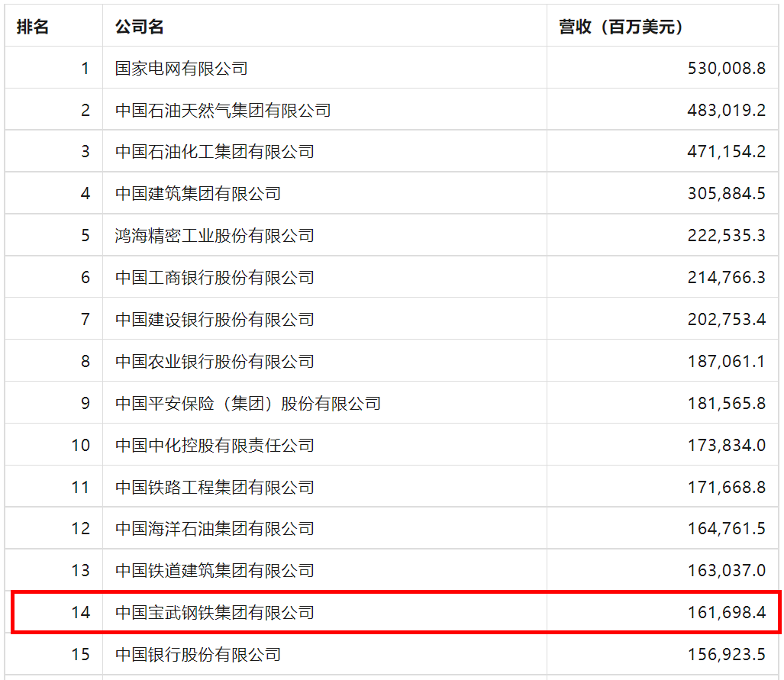Click revenue value 187,061.1
The height and width of the screenshot is (680, 784).
pyautogui.click(x=727, y=362)
